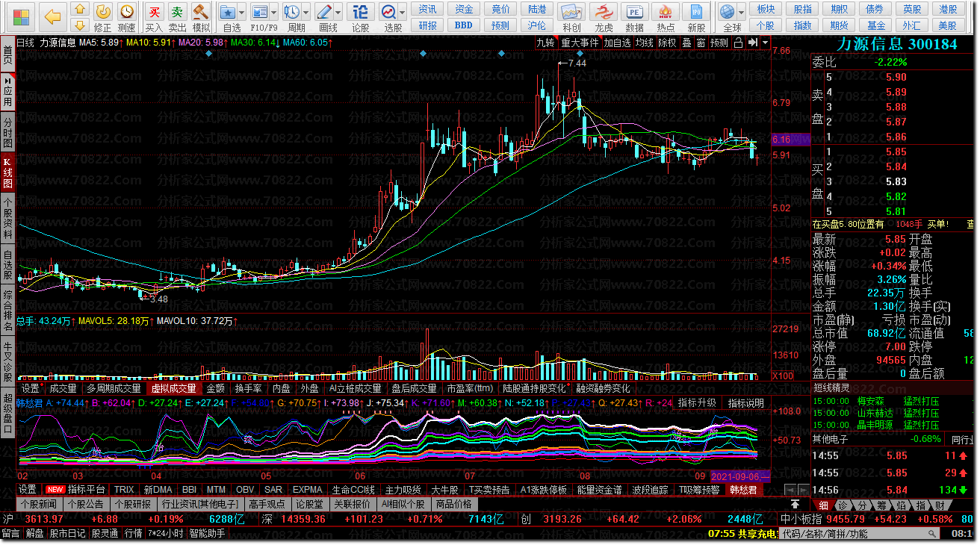The width and height of the screenshot is (980, 545).
Task: Select the MACD-style TRIX indicator tab
Action: pos(124,490)
